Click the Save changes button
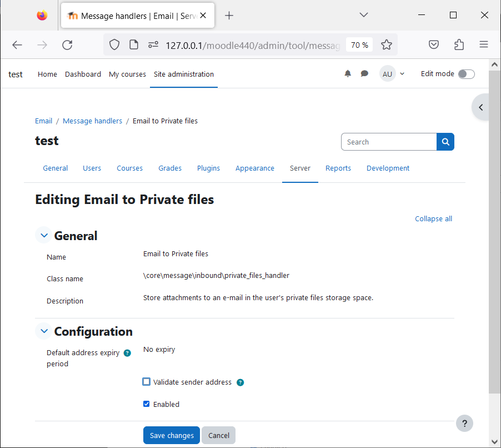501x448 pixels. tap(172, 435)
